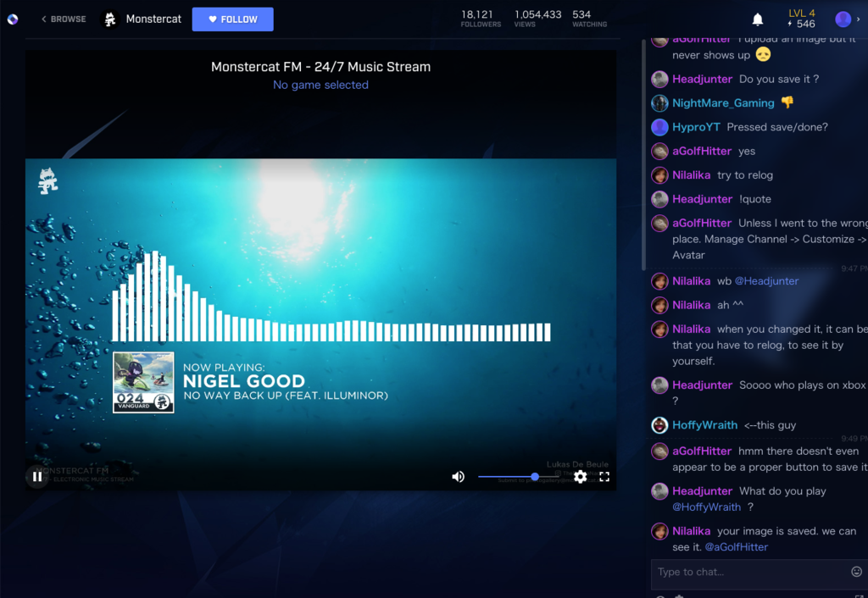Screen dimensions: 868x598
Task: Click the LVL 4 sparks indicator
Action: click(801, 19)
